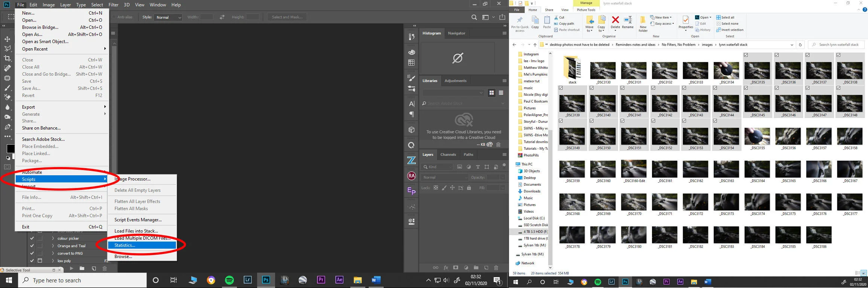Open Lightroom from the left taskbar
This screenshot has width=868, height=288.
[x=247, y=280]
